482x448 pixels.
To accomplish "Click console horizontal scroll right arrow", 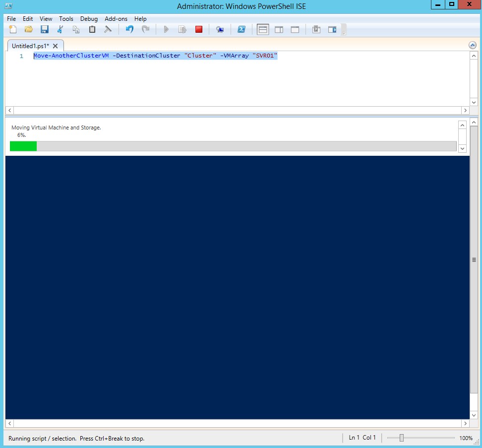I will click(466, 423).
